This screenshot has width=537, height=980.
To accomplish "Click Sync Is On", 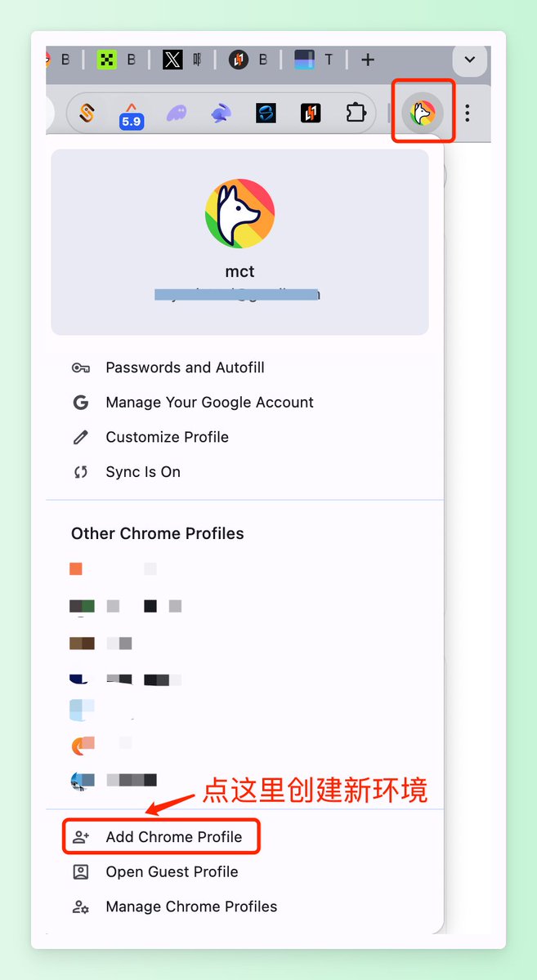I will coord(142,472).
